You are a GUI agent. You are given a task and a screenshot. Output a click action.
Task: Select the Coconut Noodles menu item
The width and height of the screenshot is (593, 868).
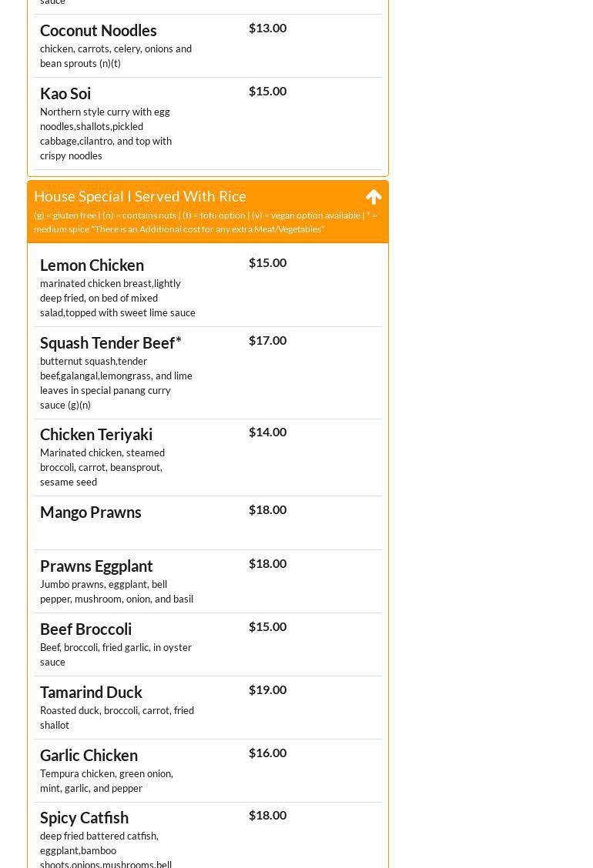point(99,30)
